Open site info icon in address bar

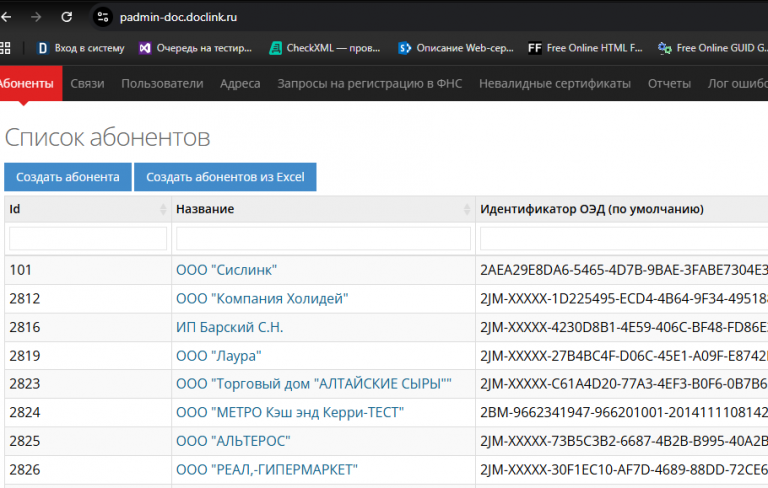[102, 17]
